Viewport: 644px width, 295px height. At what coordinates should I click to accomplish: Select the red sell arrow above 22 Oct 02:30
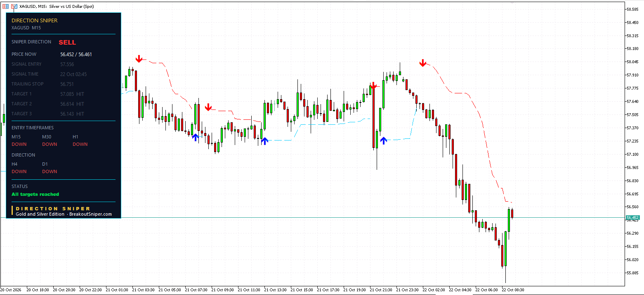423,63
